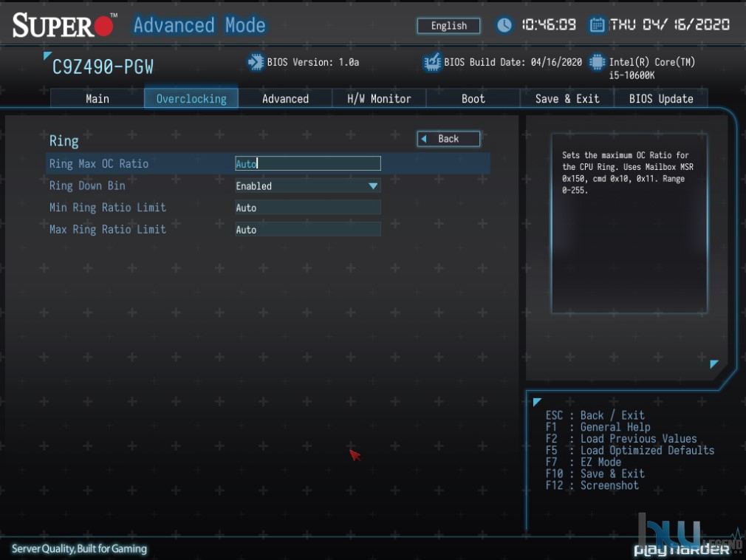The width and height of the screenshot is (746, 560).
Task: Go to the Boot tab
Action: 473,98
